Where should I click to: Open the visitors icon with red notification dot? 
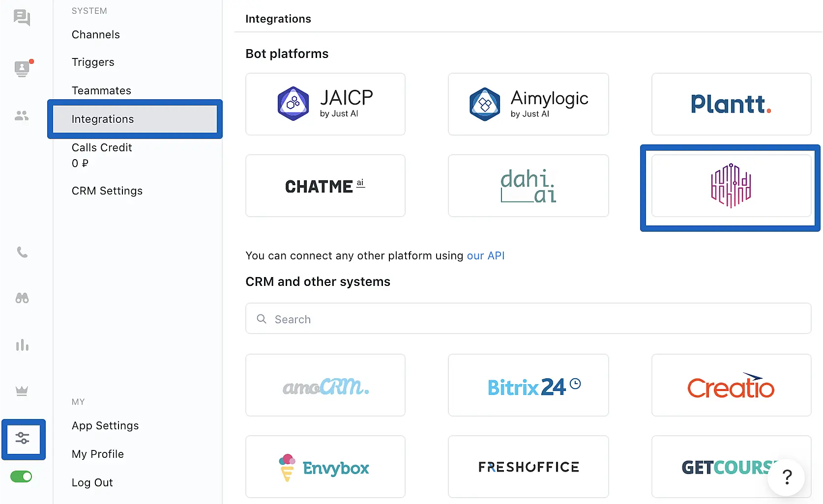point(23,68)
